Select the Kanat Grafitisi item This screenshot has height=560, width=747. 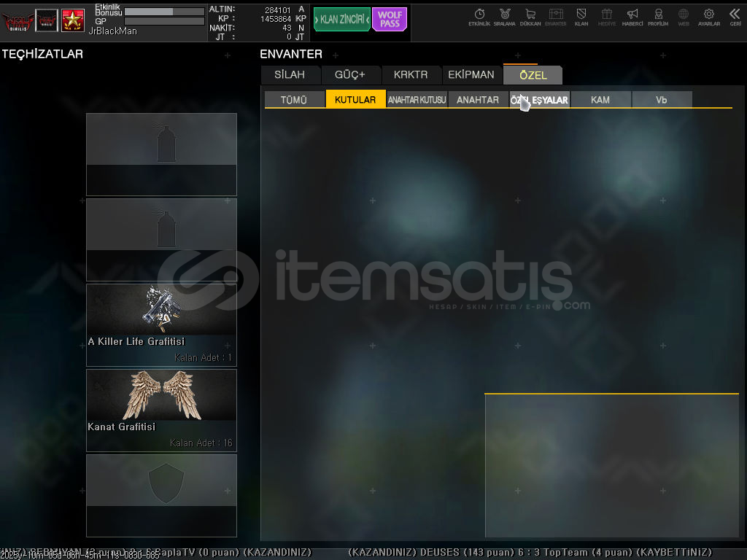pos(161,410)
